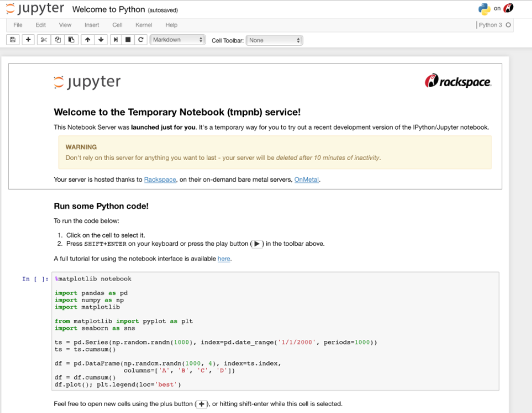Open the Cell menu
Viewport: 532px width, 413px height.
coord(117,25)
